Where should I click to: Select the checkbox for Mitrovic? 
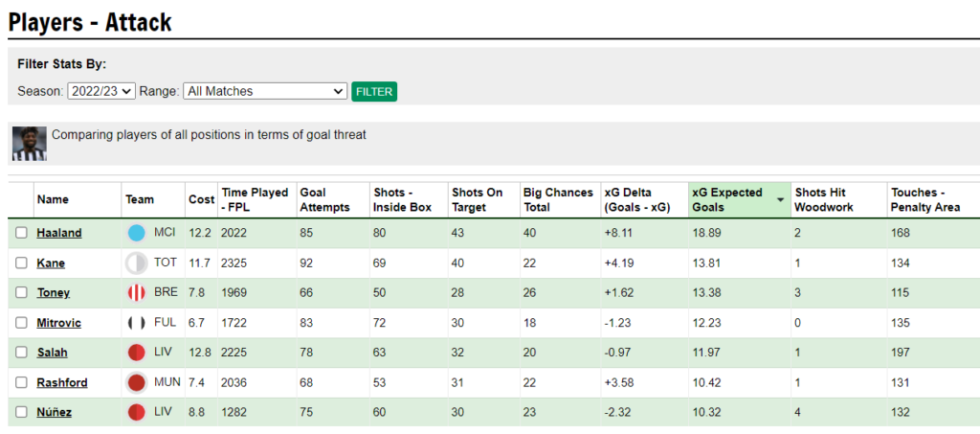[x=21, y=323]
